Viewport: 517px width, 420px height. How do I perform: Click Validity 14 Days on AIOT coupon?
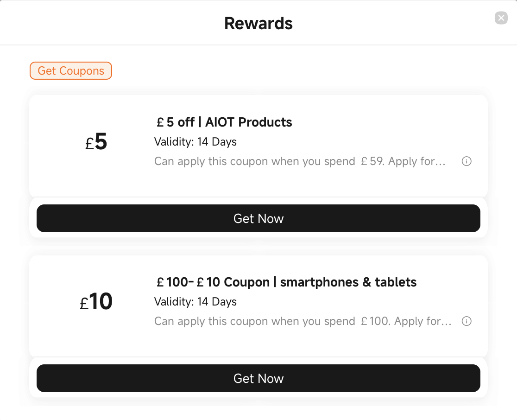coord(195,142)
